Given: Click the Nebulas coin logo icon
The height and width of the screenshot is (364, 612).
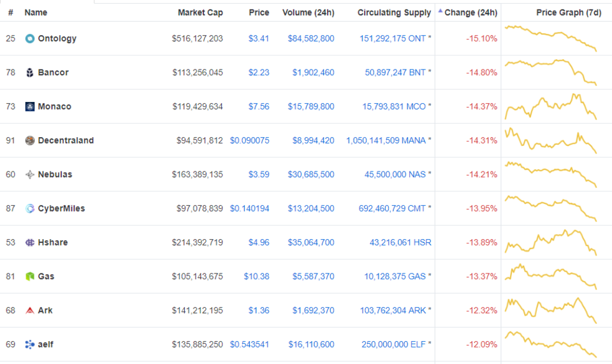Looking at the screenshot, I should pyautogui.click(x=30, y=175).
